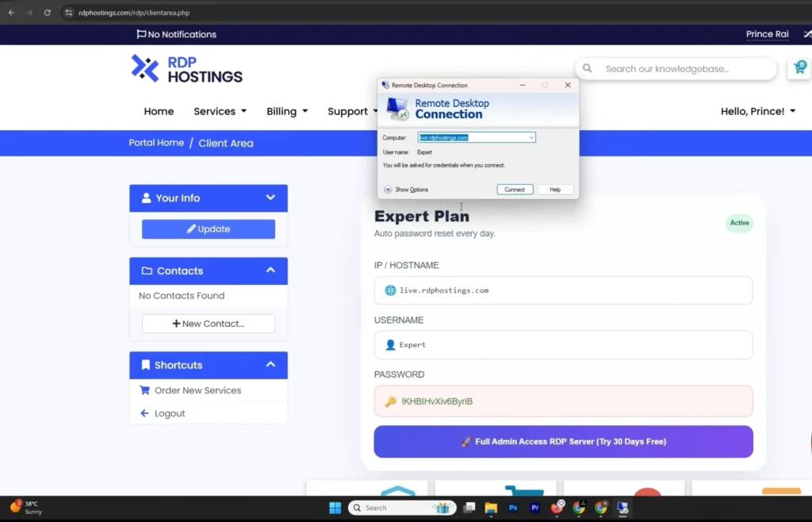Click the bookmark icon in Shortcuts header
812x522 pixels.
coord(146,365)
